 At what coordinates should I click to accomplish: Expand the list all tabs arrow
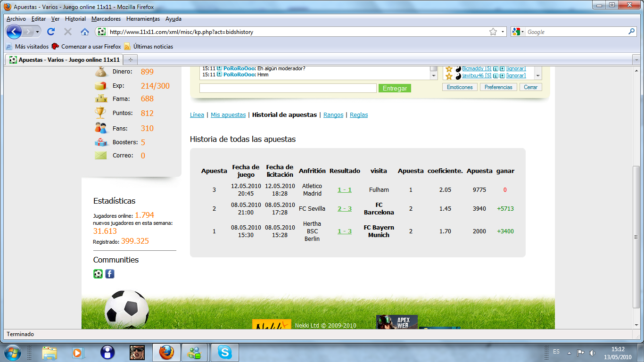[636, 59]
